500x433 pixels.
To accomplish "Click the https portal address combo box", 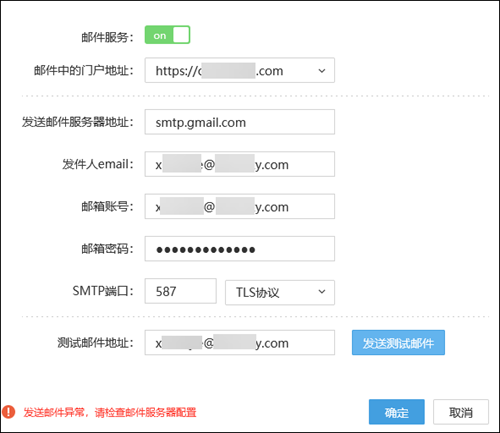I will click(240, 70).
